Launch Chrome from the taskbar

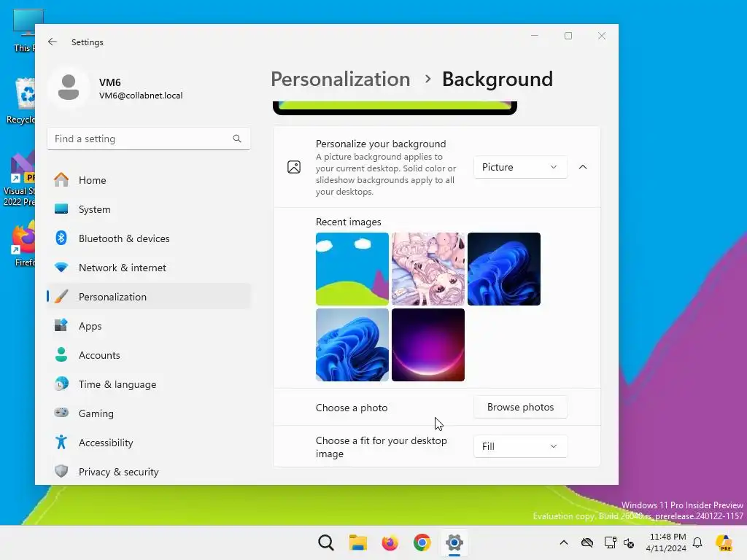(x=422, y=542)
